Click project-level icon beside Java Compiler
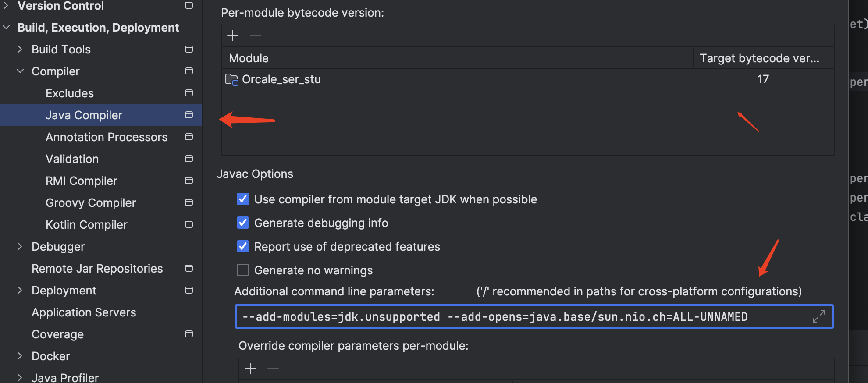 click(x=189, y=115)
